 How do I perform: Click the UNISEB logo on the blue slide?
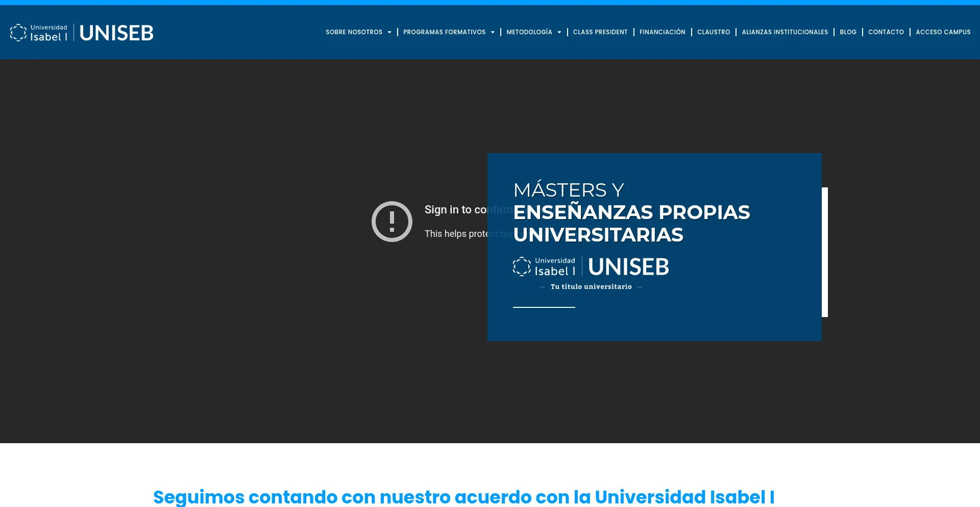coord(628,266)
